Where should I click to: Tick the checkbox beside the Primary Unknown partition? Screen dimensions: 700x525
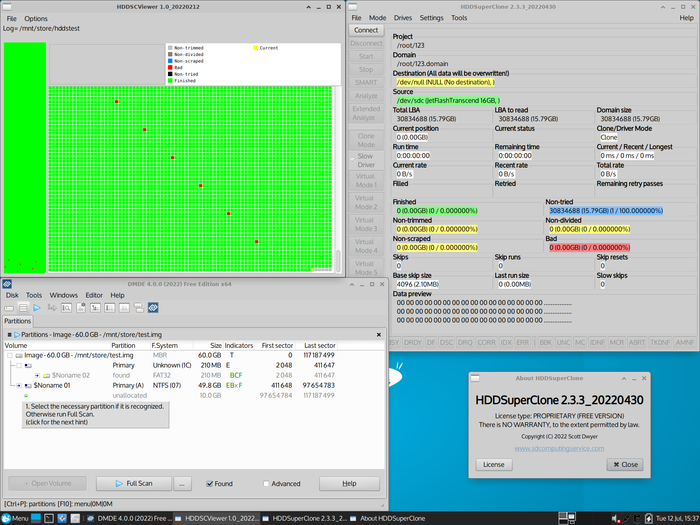19,365
